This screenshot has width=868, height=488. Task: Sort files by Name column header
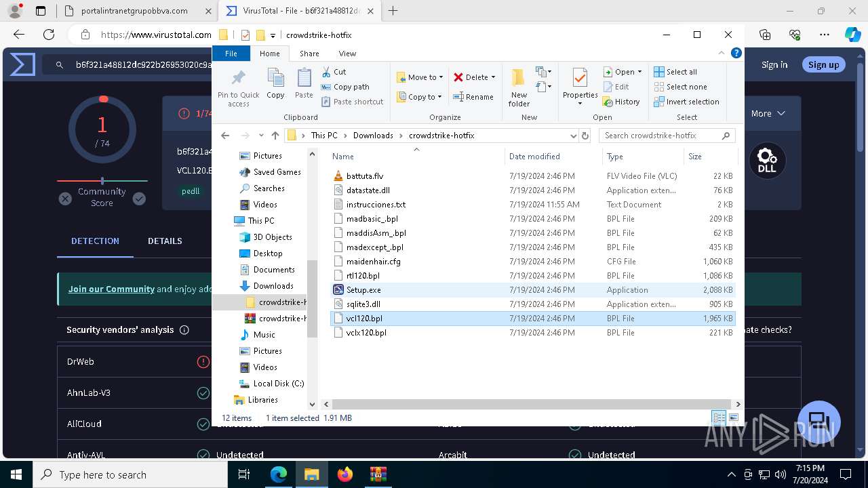(343, 157)
